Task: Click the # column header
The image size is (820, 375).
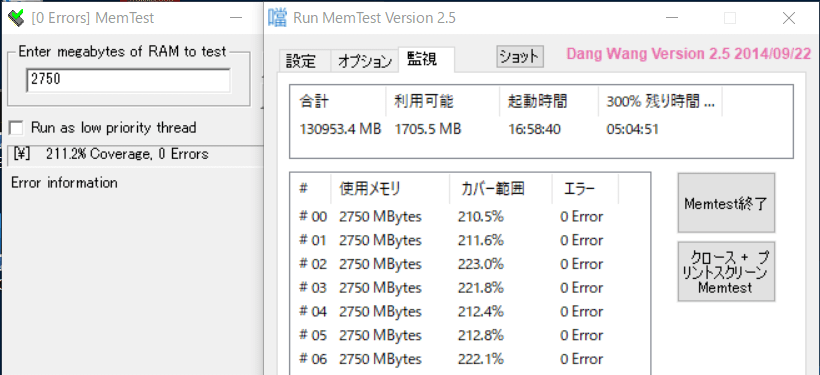Action: tap(311, 188)
